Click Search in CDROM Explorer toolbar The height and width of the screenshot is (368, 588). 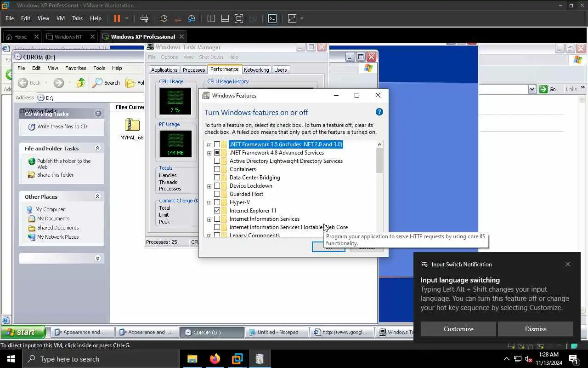click(106, 83)
